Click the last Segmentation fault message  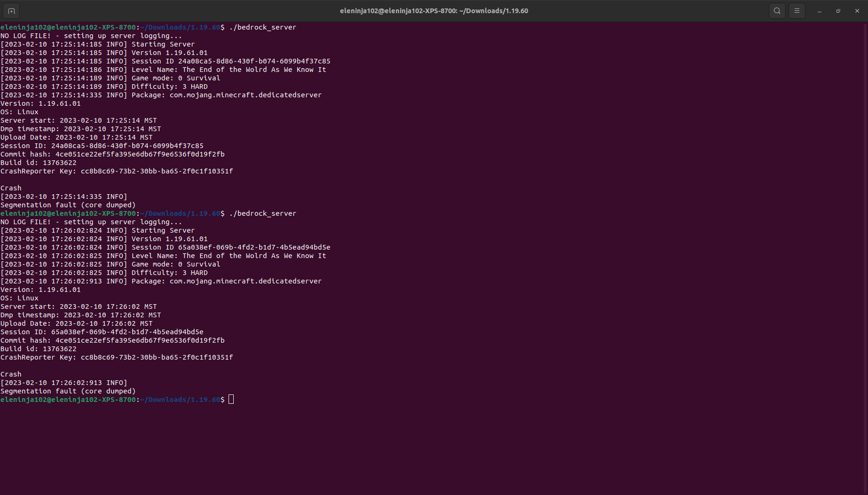[x=68, y=391]
